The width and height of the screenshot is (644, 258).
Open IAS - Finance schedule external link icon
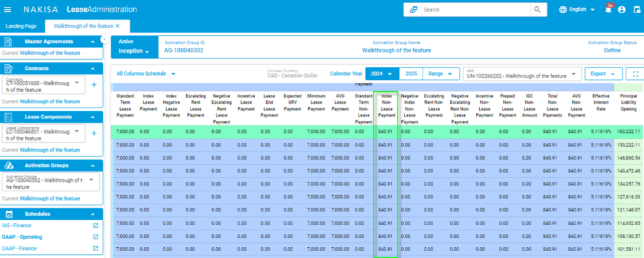[96, 225]
